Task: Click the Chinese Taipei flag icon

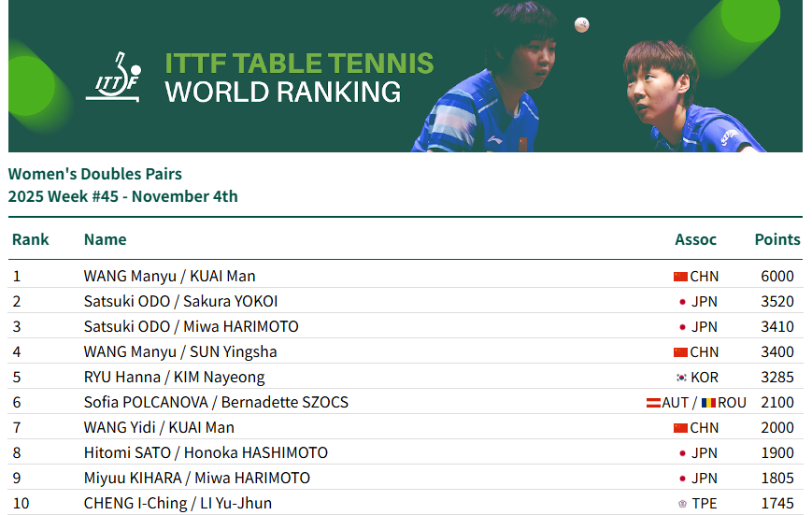Action: [x=682, y=504]
